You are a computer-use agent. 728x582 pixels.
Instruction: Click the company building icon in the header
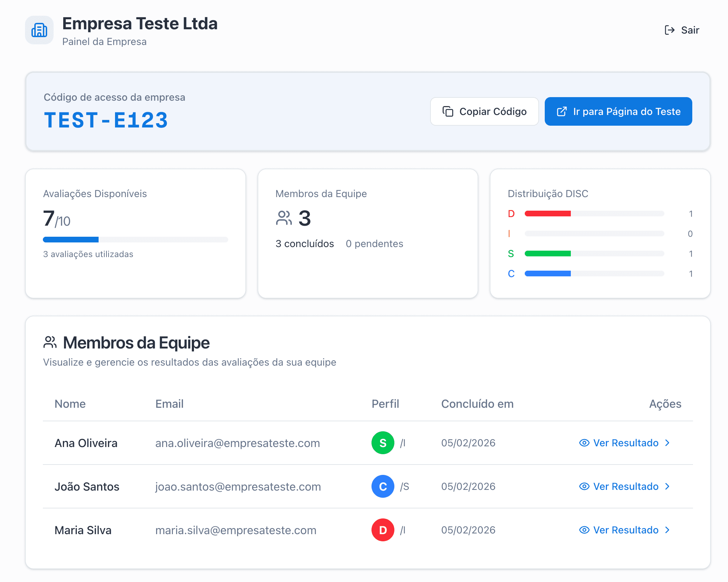click(39, 30)
